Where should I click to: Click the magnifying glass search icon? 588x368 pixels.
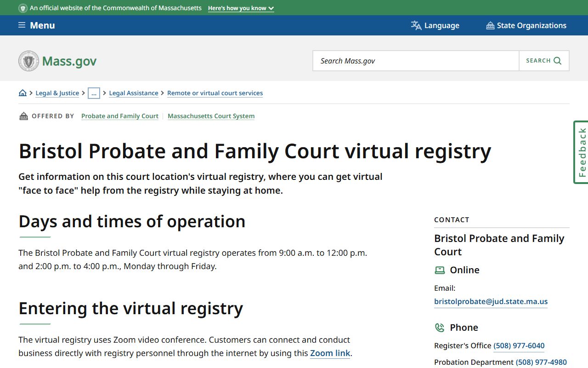point(558,61)
